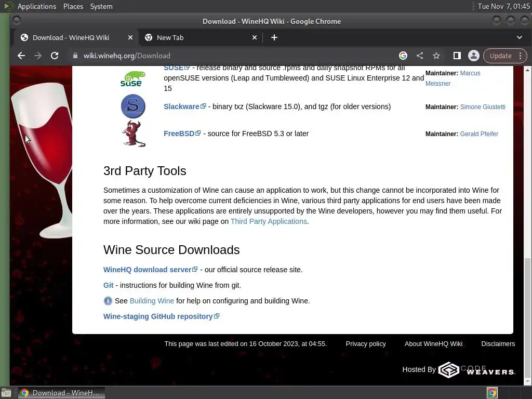Viewport: 532px width, 399px height.
Task: Click the Wine Source Downloads heading
Action: pos(171,250)
